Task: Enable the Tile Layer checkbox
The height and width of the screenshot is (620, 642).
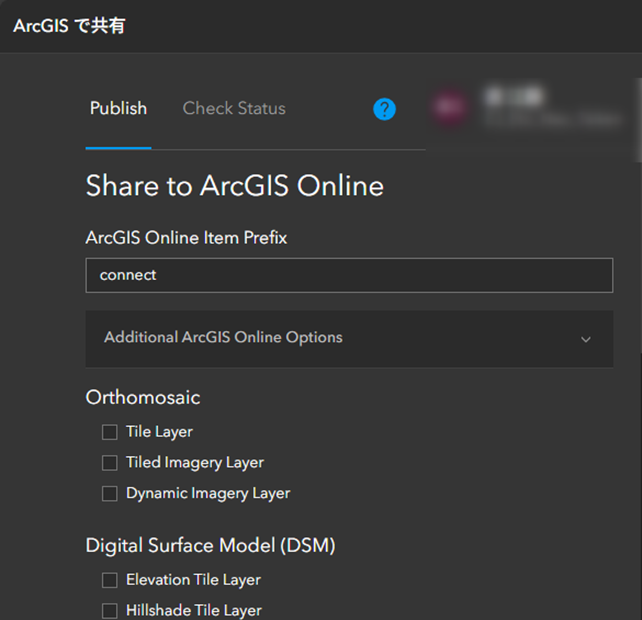Action: point(110,432)
